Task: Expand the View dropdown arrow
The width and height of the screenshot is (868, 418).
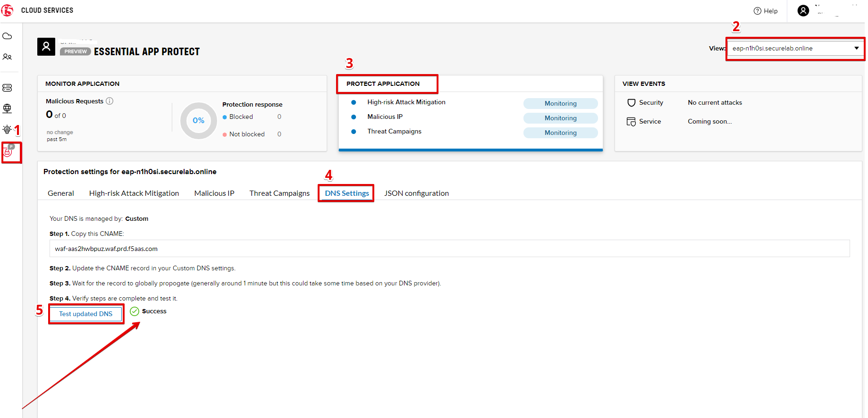Action: (x=856, y=48)
